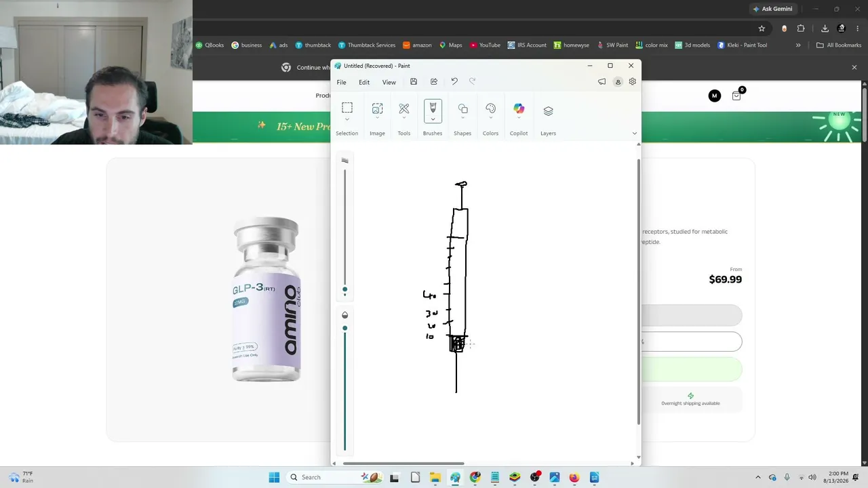The image size is (868, 488).
Task: Undo the last Paint stroke
Action: click(454, 82)
